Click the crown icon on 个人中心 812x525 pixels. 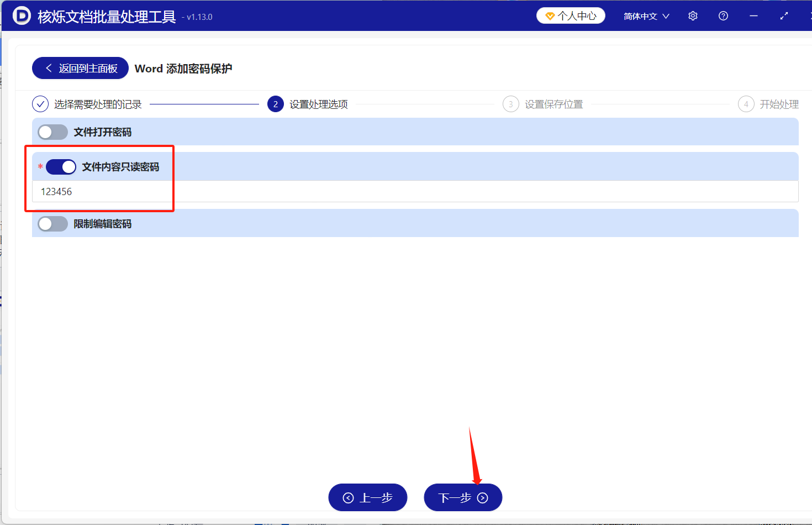click(551, 15)
